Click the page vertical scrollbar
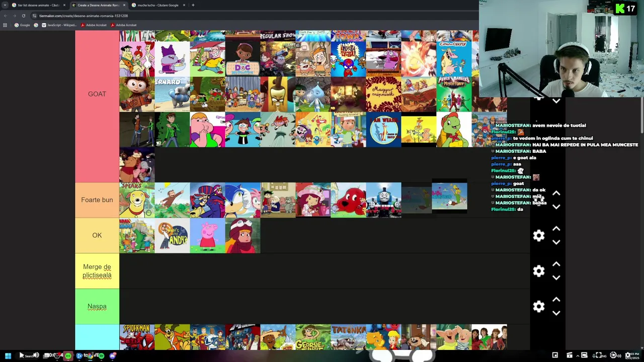 [642, 116]
